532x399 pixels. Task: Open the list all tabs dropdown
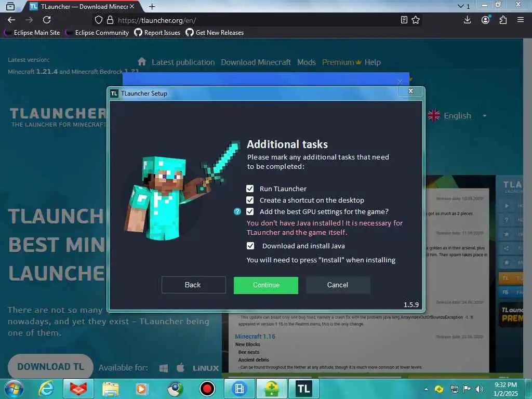[x=463, y=6]
